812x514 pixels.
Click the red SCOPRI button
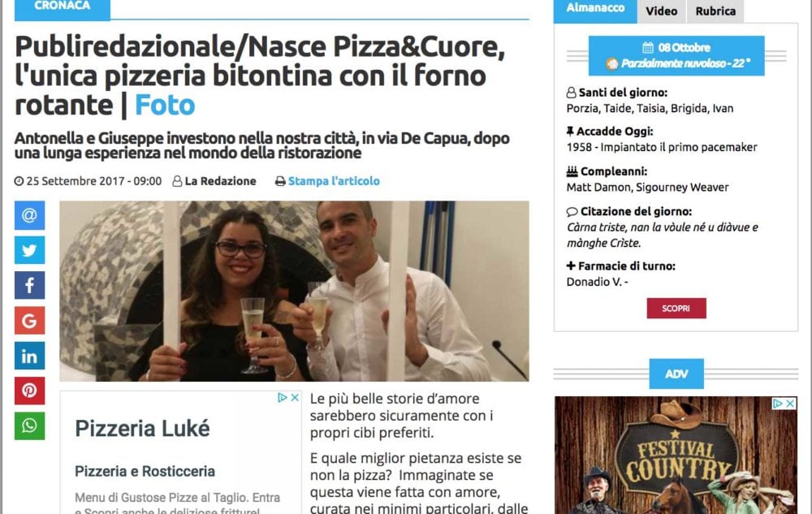click(x=676, y=309)
